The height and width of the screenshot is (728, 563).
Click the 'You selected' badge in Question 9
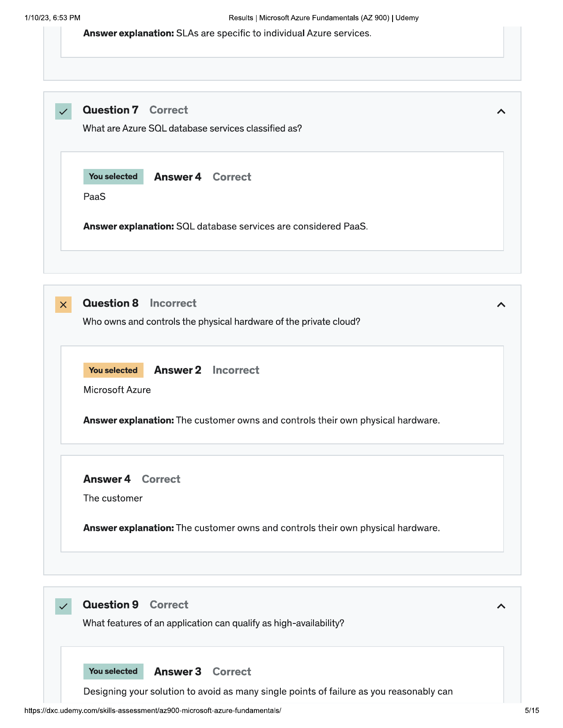point(113,672)
